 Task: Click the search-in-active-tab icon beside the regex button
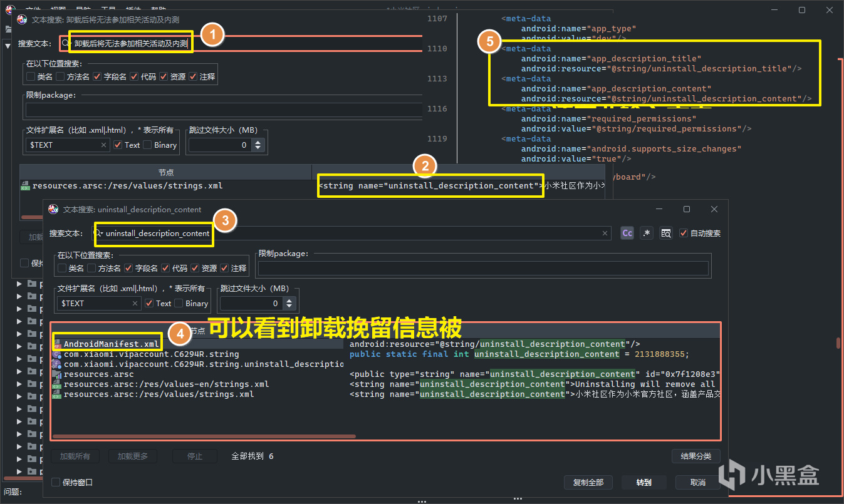[x=666, y=233]
